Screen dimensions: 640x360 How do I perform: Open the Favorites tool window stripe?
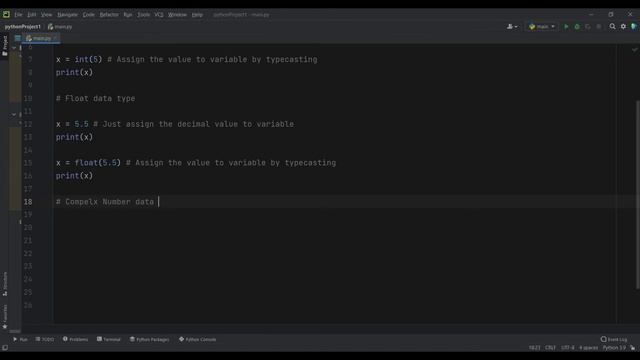click(x=5, y=317)
